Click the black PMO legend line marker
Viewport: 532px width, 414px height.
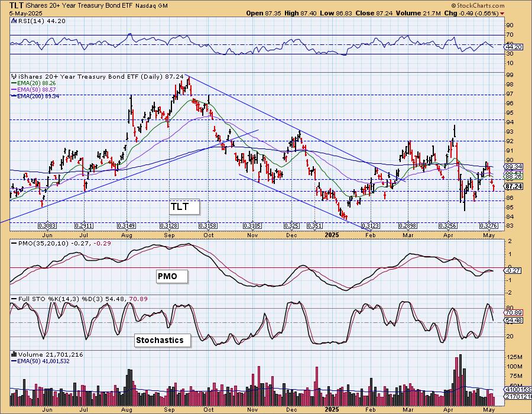(x=14, y=244)
